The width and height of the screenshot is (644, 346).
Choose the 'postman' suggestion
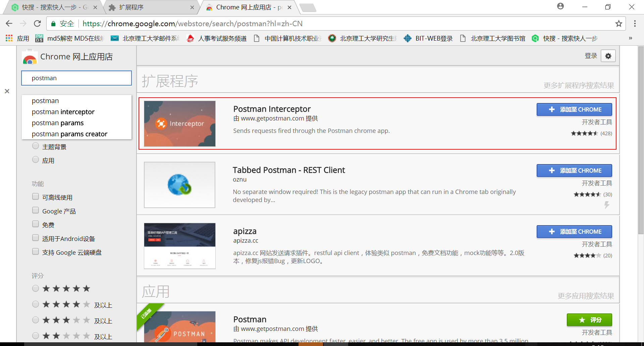click(x=77, y=101)
